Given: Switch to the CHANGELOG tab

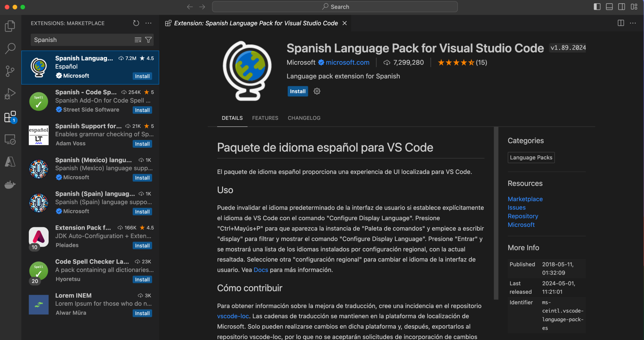Looking at the screenshot, I should coord(304,118).
